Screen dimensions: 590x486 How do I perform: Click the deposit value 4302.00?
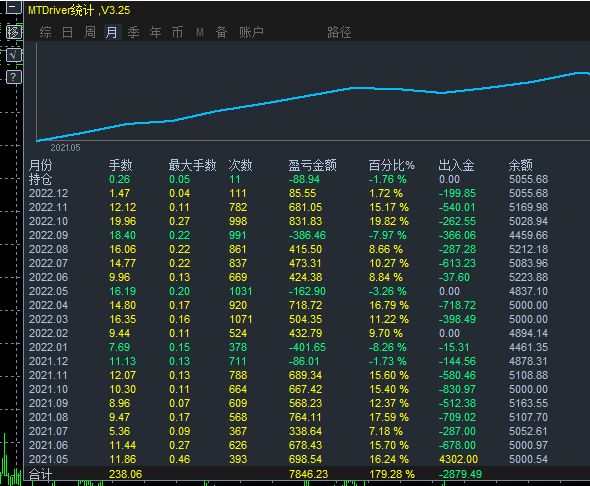tap(458, 459)
